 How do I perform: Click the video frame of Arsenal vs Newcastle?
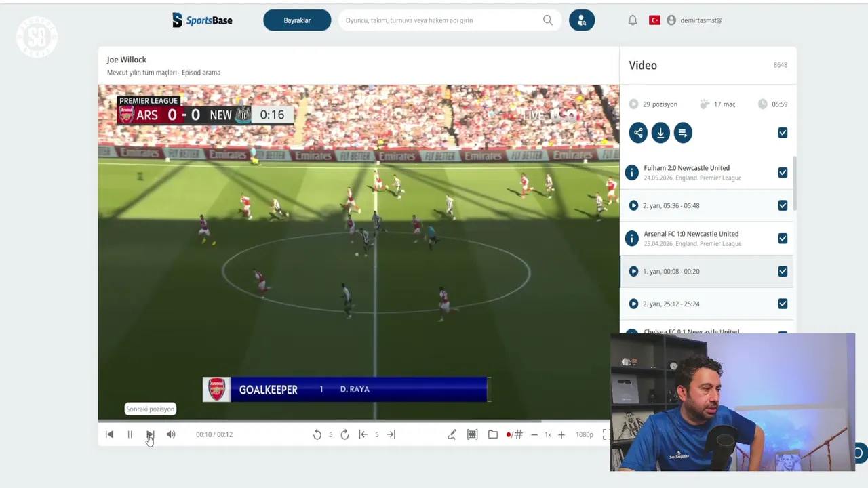pos(358,252)
